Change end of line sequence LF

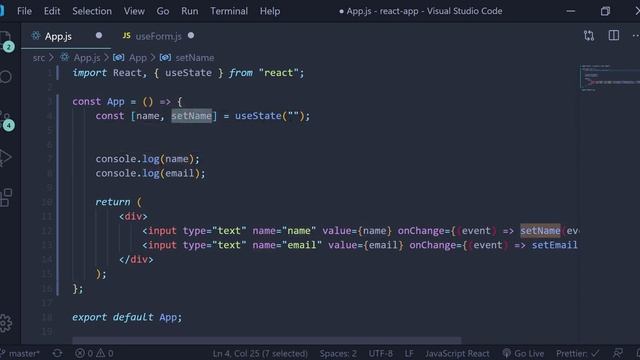pos(409,353)
